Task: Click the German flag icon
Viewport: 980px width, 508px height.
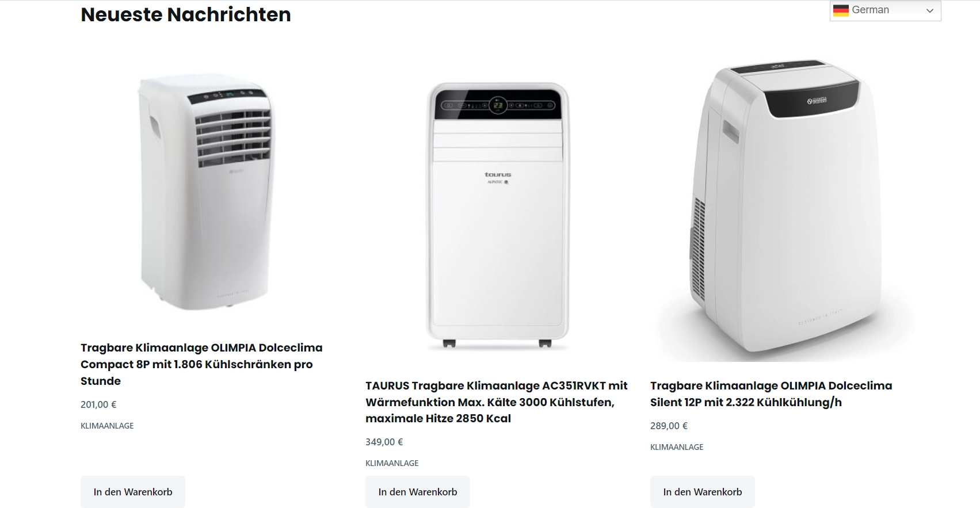Action: click(841, 10)
